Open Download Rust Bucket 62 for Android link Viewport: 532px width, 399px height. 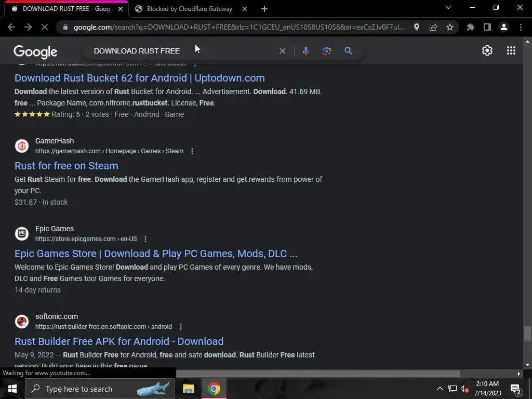(x=139, y=78)
